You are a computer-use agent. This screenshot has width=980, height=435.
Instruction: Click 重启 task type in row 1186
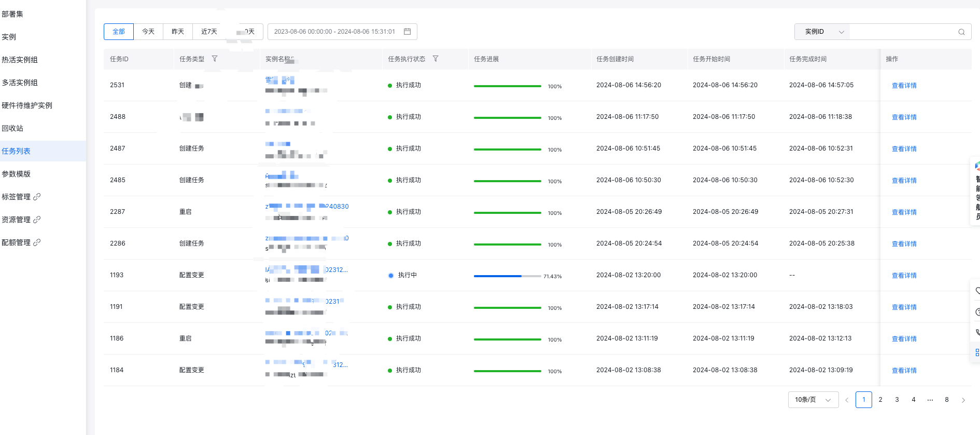click(185, 338)
